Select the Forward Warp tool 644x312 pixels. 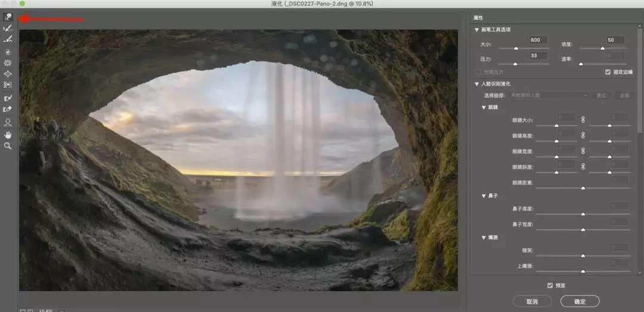pyautogui.click(x=8, y=17)
